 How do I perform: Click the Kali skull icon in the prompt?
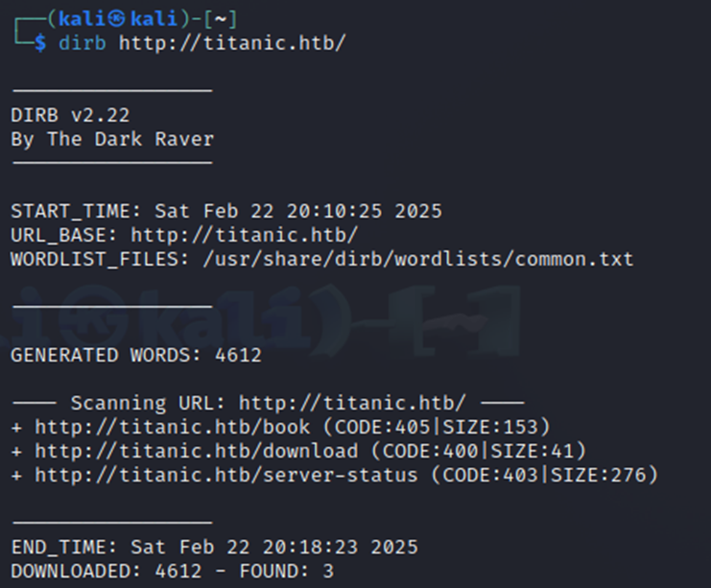click(x=117, y=18)
